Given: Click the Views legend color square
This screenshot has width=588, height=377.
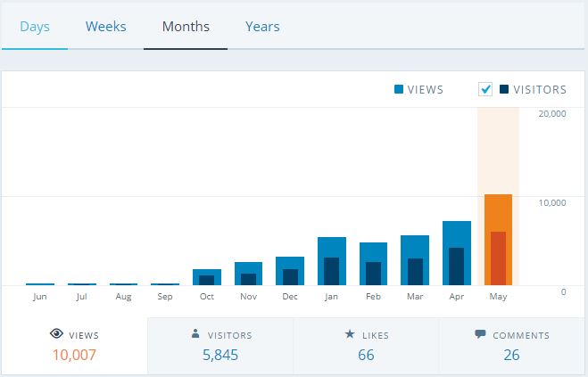Looking at the screenshot, I should point(399,89).
